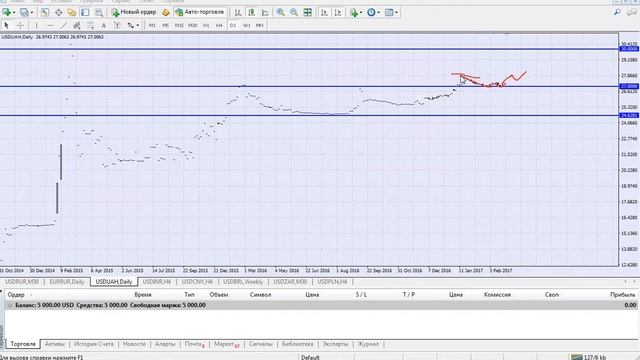Viewport: 640px width, 360px height.
Task: Click the Periods clock icon
Action: (371, 13)
